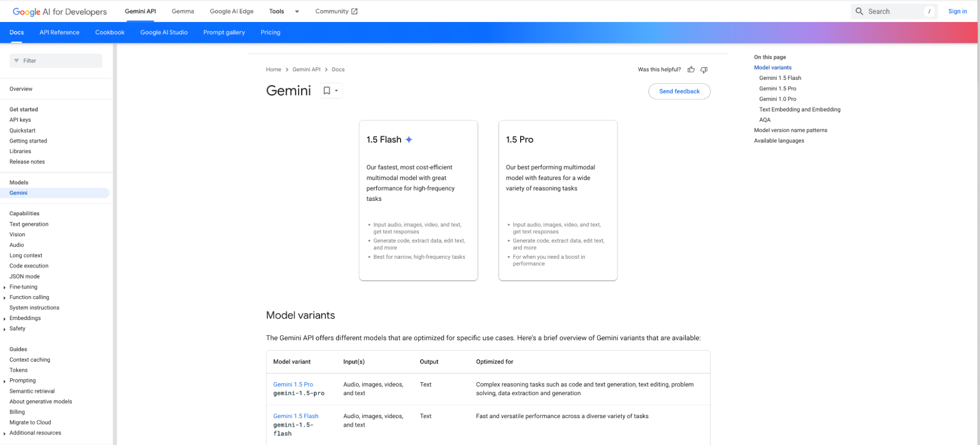Screen dimensions: 980x445
Task: Jump to Gemini 1.5 Flash in page outline
Action: pyautogui.click(x=780, y=78)
